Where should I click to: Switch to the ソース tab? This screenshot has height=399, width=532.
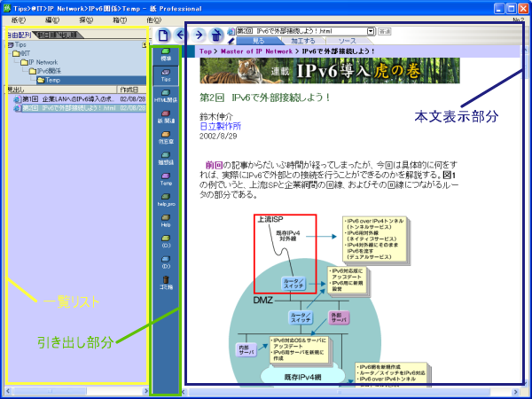(348, 41)
